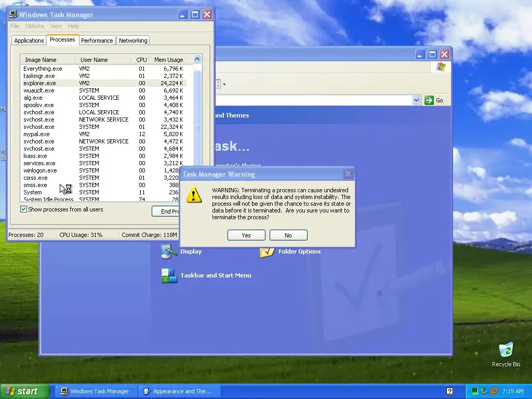Click Taskbar and Start Menu link text

(x=216, y=275)
